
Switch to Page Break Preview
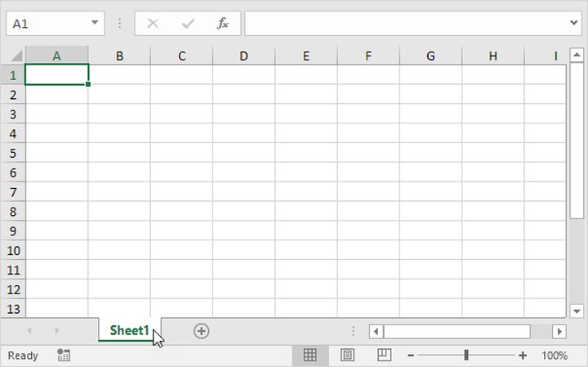coord(383,356)
